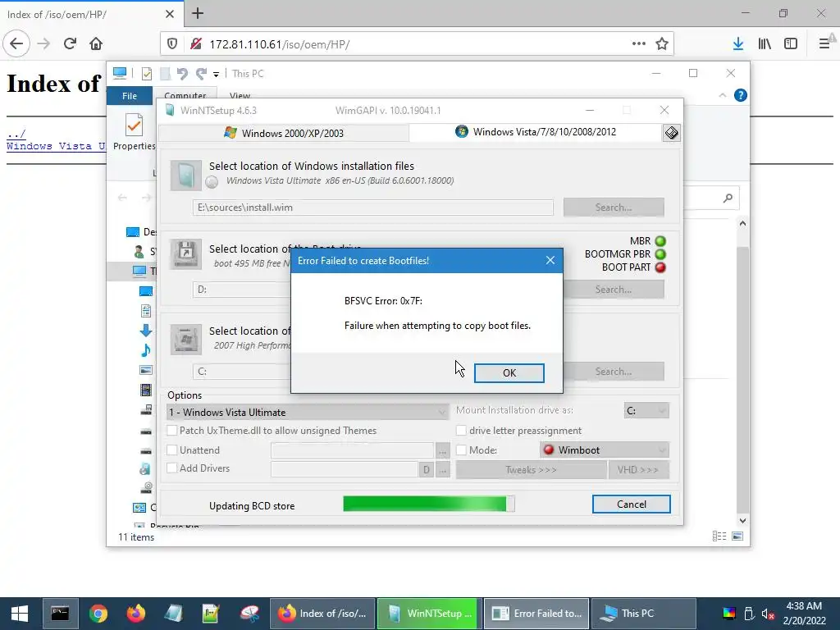The width and height of the screenshot is (840, 630).
Task: Open the Wimboot mode dropdown
Action: (605, 450)
